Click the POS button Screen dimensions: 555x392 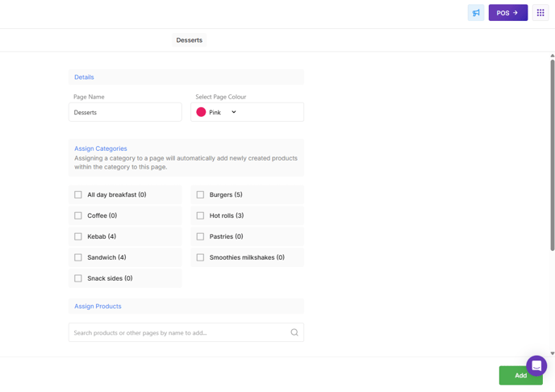(507, 13)
